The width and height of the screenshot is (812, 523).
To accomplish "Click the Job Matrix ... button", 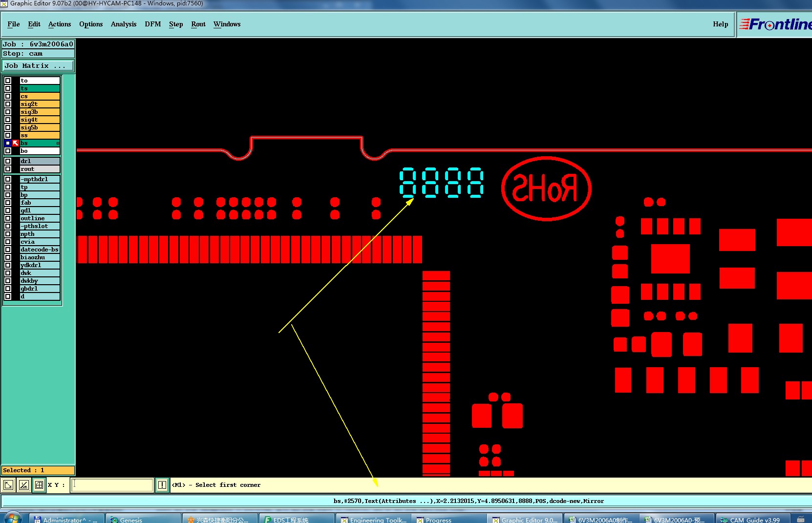I will tap(39, 65).
